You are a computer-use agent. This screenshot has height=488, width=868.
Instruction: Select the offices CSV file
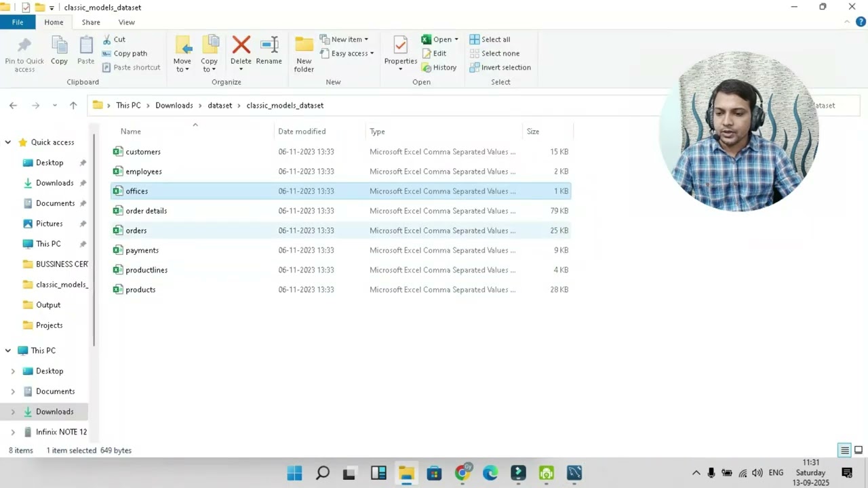341,191
